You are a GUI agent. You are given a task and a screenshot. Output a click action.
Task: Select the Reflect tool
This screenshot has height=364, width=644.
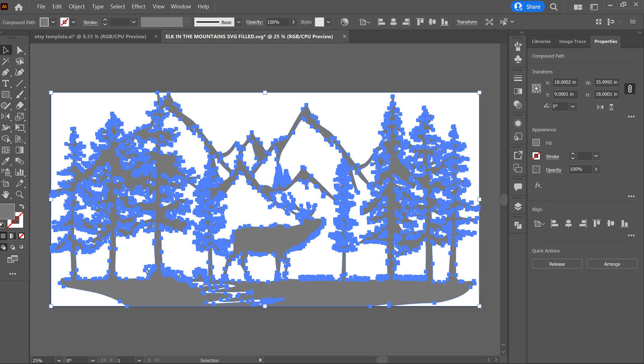[x=6, y=116]
